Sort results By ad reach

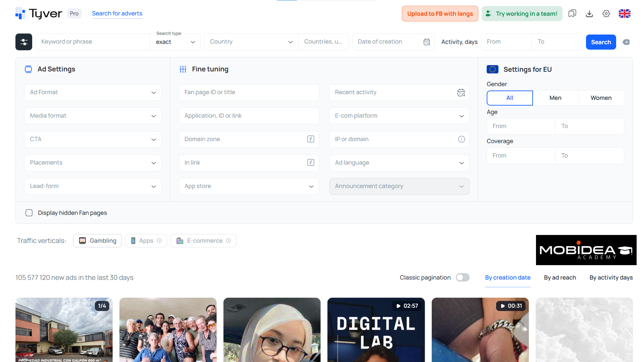pyautogui.click(x=559, y=278)
